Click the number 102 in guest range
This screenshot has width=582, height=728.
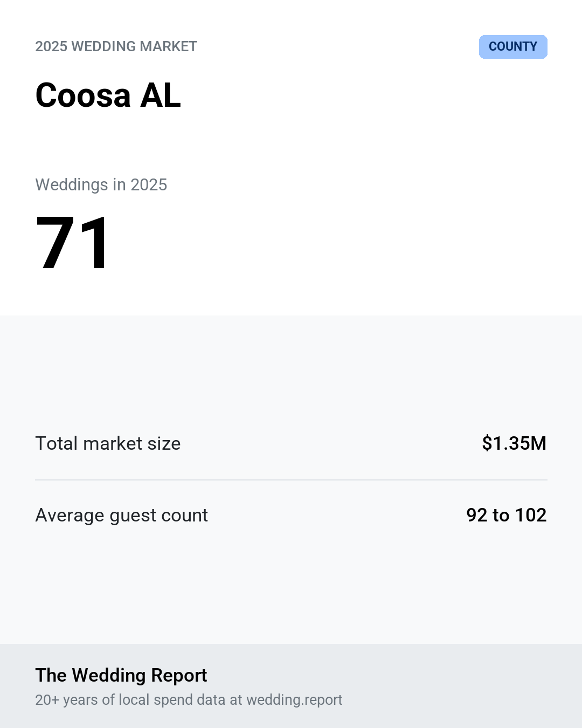[x=531, y=515]
